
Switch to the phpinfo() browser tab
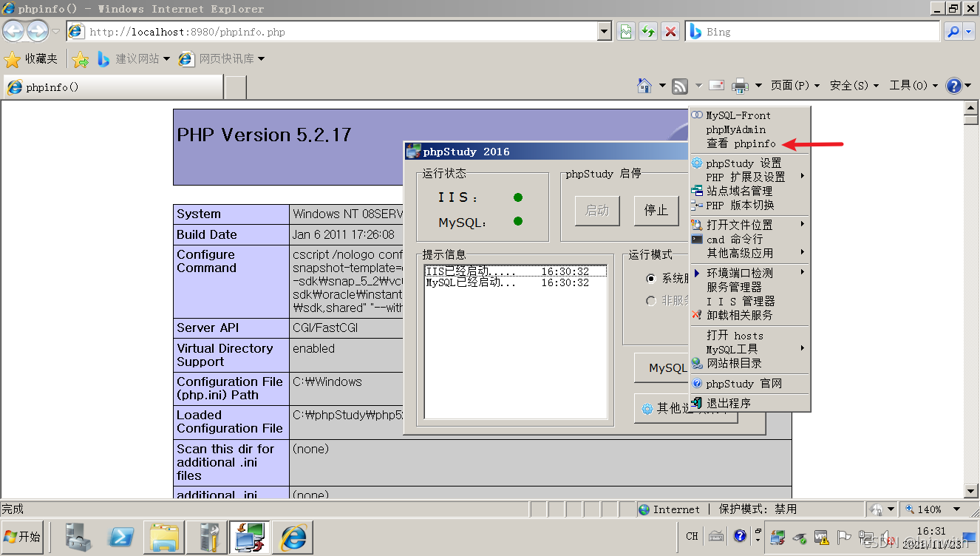[113, 87]
